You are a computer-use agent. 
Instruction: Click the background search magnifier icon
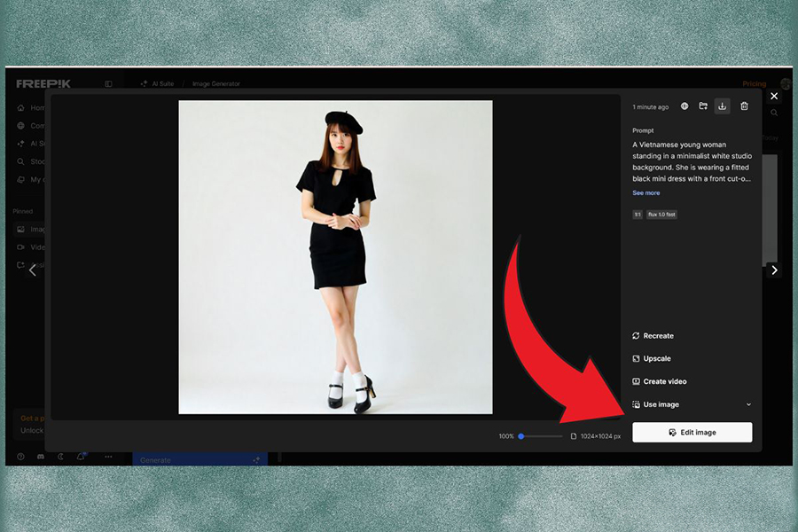point(774,113)
